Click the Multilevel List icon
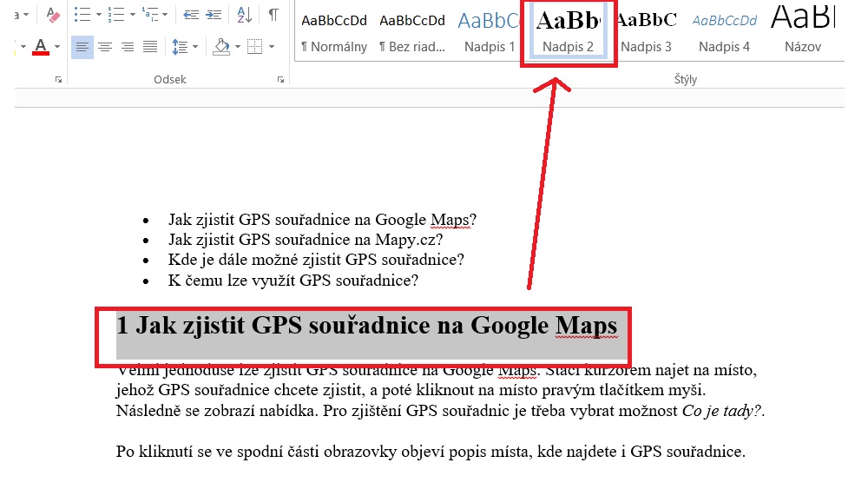The height and width of the screenshot is (489, 868). pos(150,15)
